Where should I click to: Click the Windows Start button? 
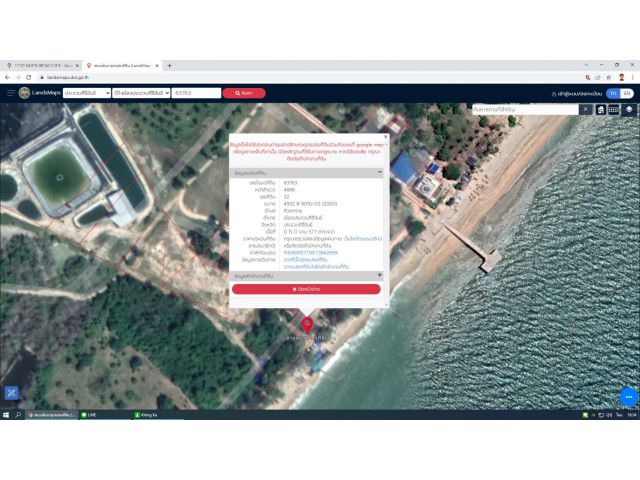coord(6,414)
